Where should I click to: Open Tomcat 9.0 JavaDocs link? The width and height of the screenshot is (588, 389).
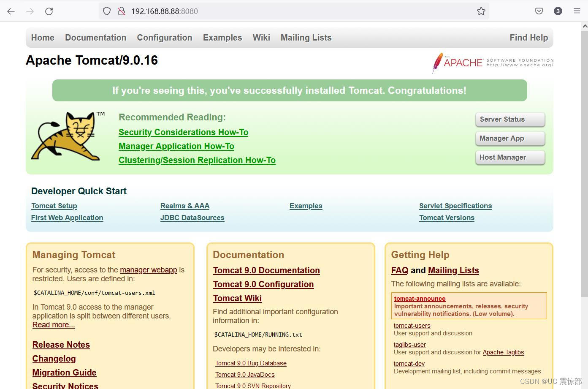pyautogui.click(x=245, y=375)
